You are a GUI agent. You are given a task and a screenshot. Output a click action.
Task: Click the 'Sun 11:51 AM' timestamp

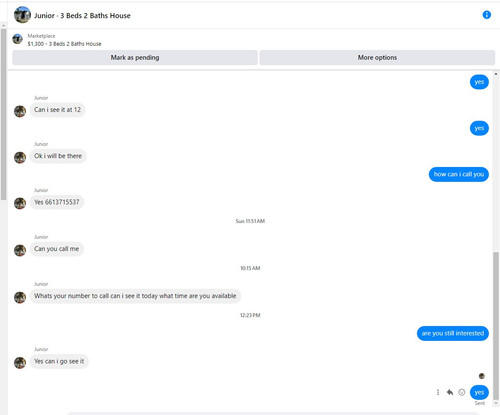pyautogui.click(x=250, y=221)
